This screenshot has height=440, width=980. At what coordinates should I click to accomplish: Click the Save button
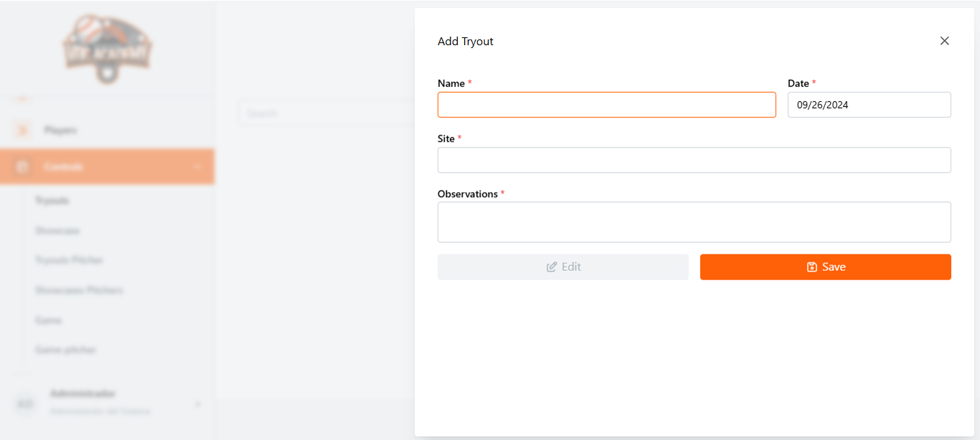[825, 267]
